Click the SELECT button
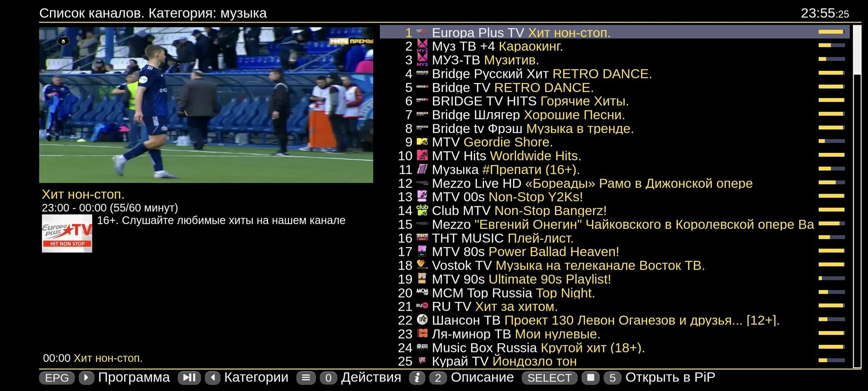The height and width of the screenshot is (391, 868). pyautogui.click(x=549, y=378)
